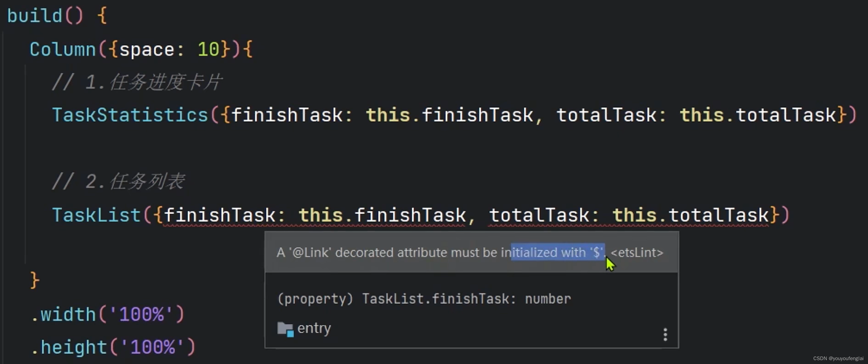
Task: Click the Column keyword
Action: (x=63, y=50)
